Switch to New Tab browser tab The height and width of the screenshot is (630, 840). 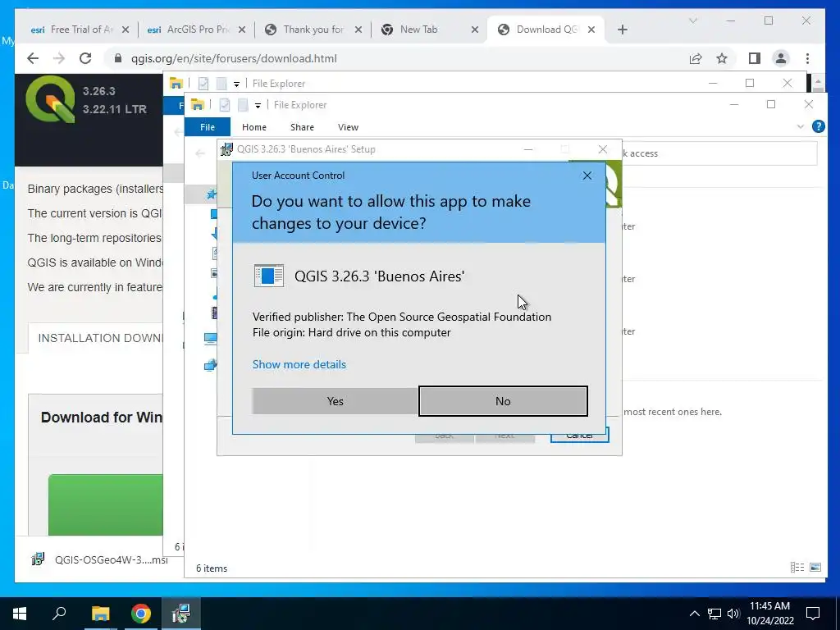coord(430,30)
